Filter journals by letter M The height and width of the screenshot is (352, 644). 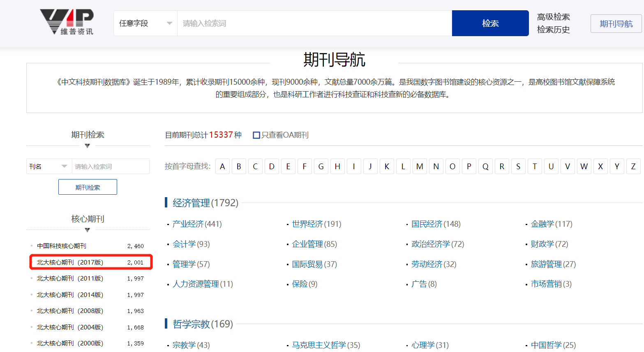point(420,166)
